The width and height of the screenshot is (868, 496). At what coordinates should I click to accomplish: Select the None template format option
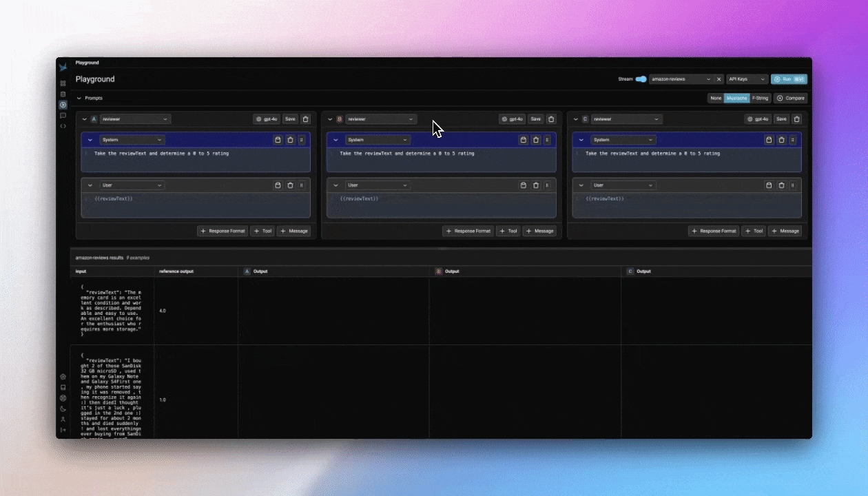[716, 98]
